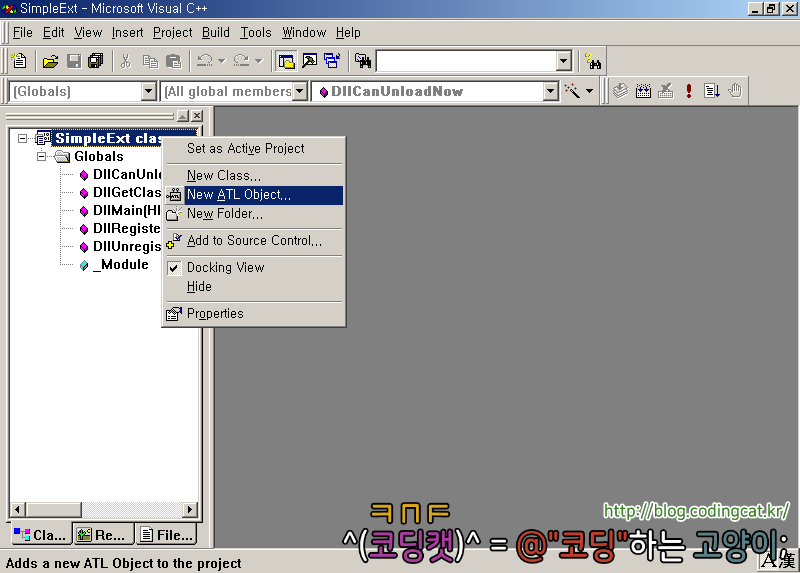Open the Edit menu
800x573 pixels.
(x=54, y=33)
